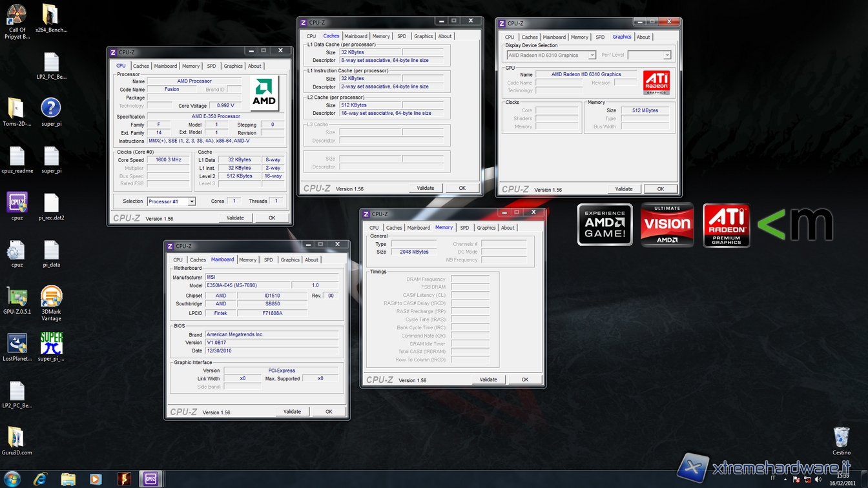
Task: Expand the Processor #1 selection dropdown
Action: [192, 201]
